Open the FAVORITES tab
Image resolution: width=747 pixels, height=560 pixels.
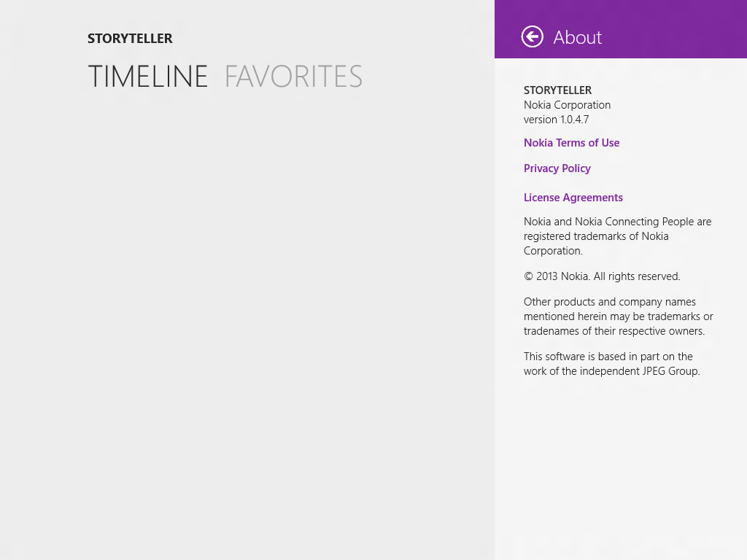point(293,77)
